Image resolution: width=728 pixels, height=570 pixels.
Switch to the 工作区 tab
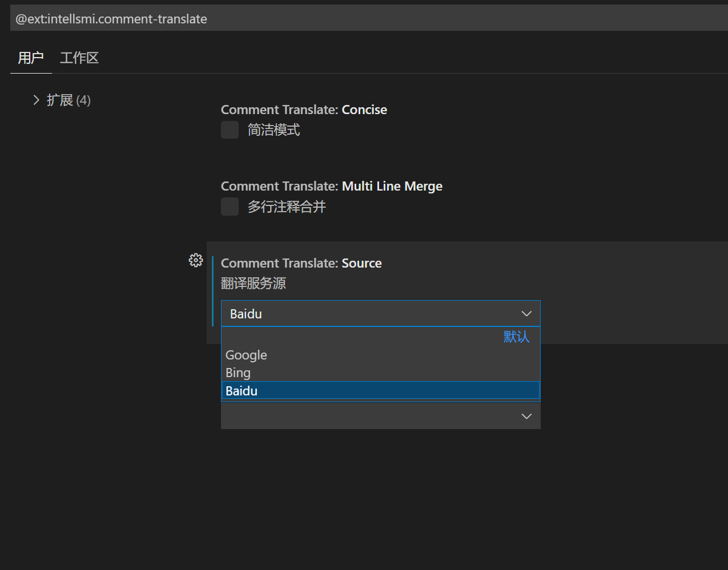pos(79,58)
